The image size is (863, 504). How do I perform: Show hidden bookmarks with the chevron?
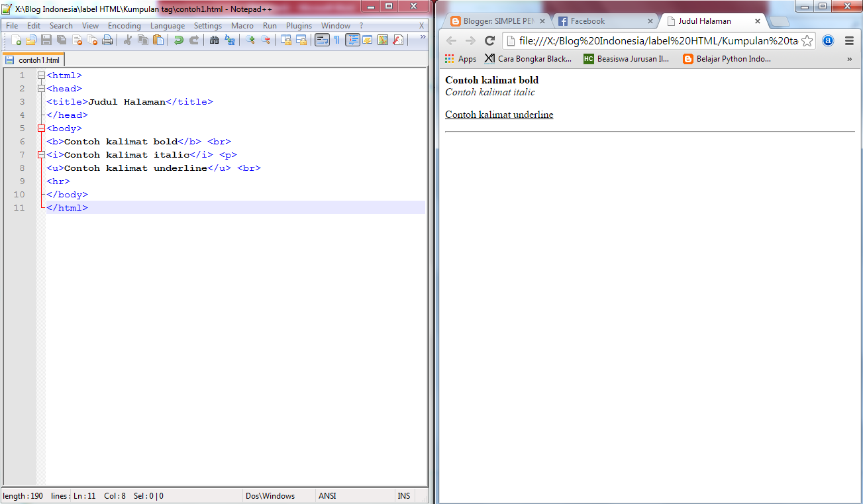850,59
